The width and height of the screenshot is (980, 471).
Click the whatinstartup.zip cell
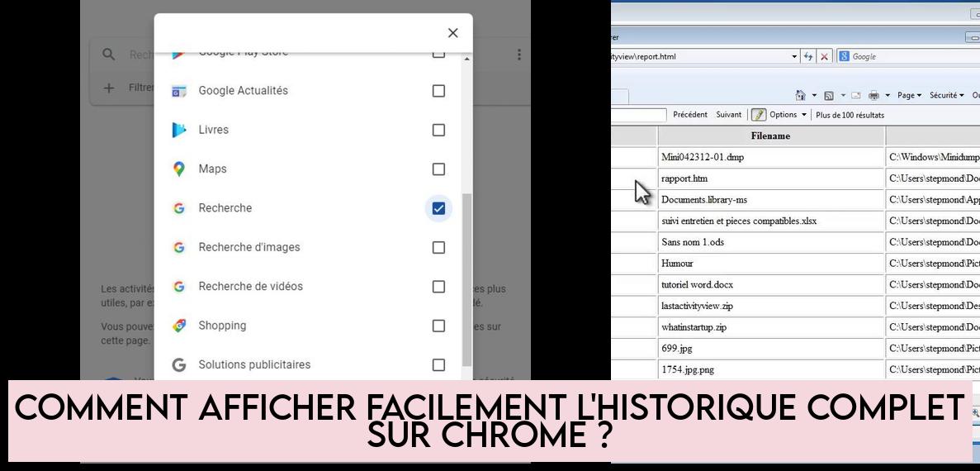tap(770, 327)
